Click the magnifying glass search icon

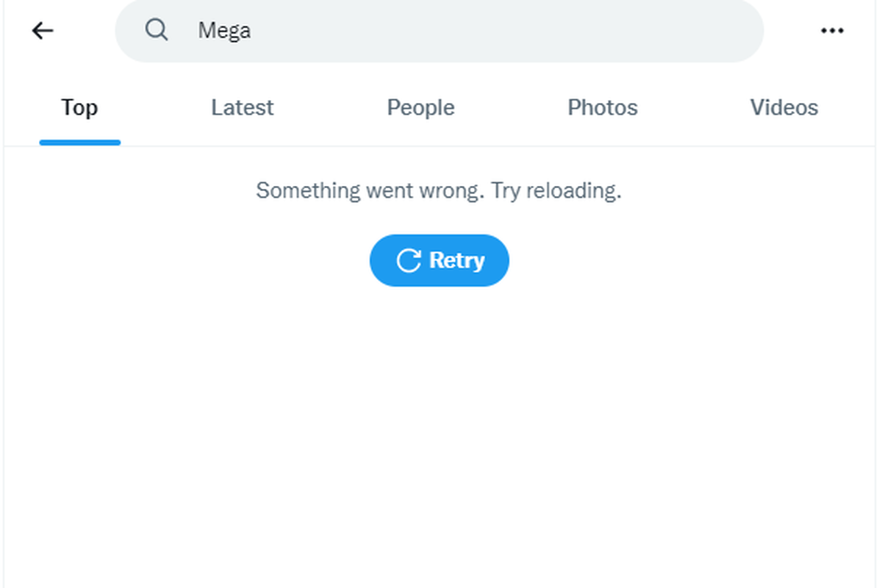tap(157, 30)
